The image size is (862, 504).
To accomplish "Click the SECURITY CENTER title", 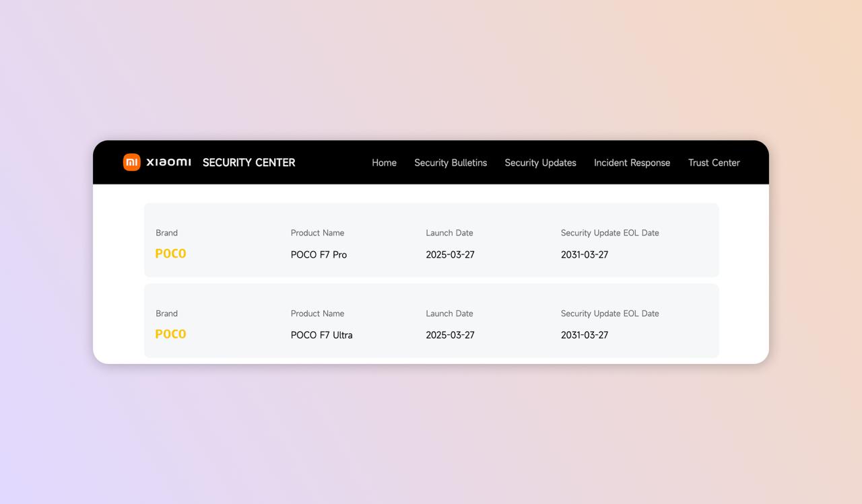I will pyautogui.click(x=248, y=162).
